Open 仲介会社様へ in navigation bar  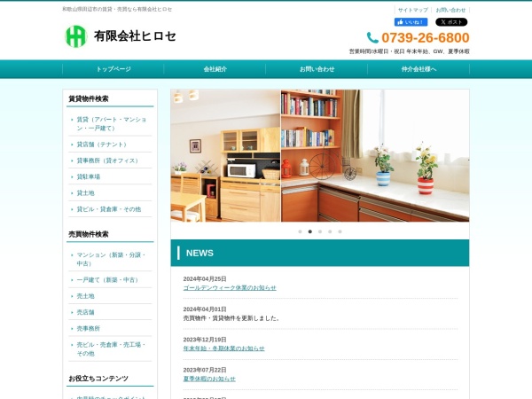tap(419, 69)
